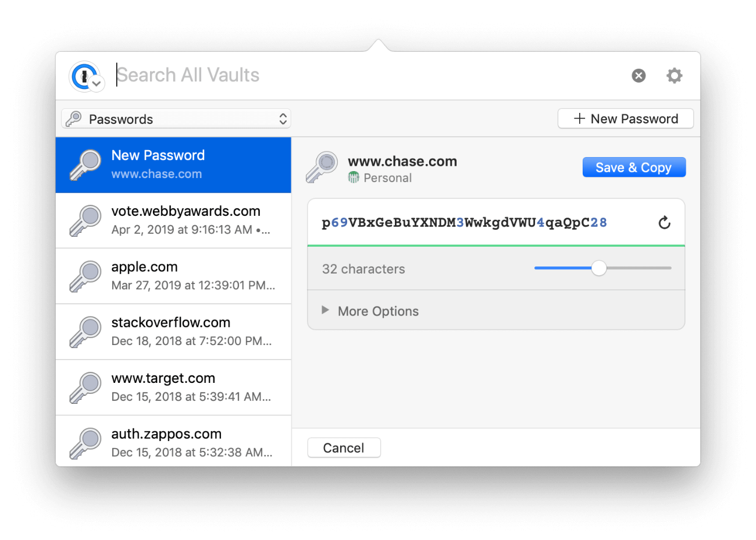Click the Personal vault icon
Image resolution: width=756 pixels, height=540 pixels.
(354, 177)
